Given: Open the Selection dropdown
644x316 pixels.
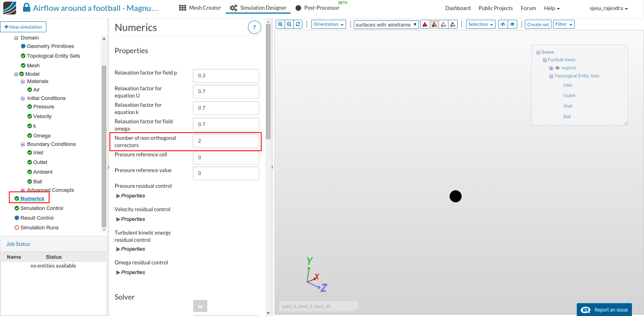Looking at the screenshot, I should (x=481, y=24).
